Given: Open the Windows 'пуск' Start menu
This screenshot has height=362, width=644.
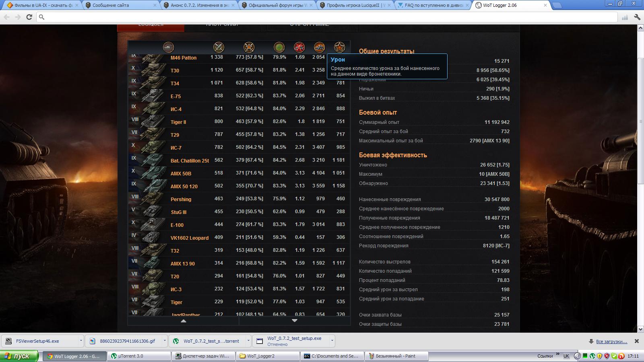Looking at the screenshot, I should [19, 356].
